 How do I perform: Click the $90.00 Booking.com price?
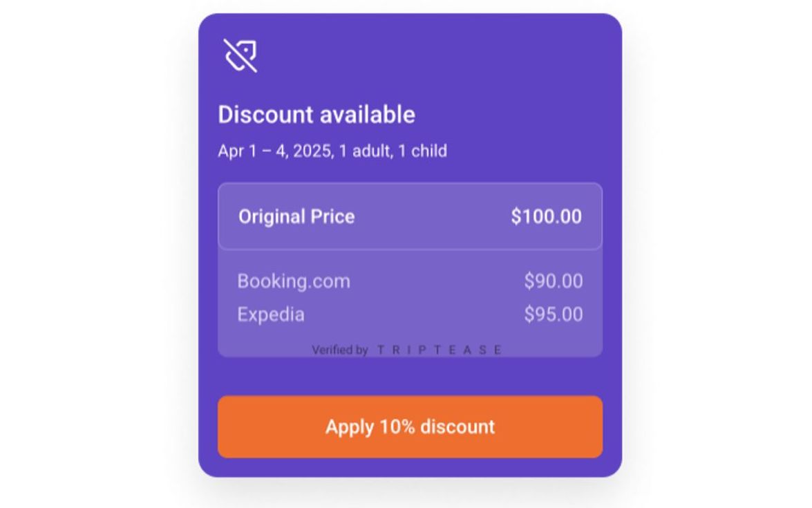pyautogui.click(x=553, y=281)
